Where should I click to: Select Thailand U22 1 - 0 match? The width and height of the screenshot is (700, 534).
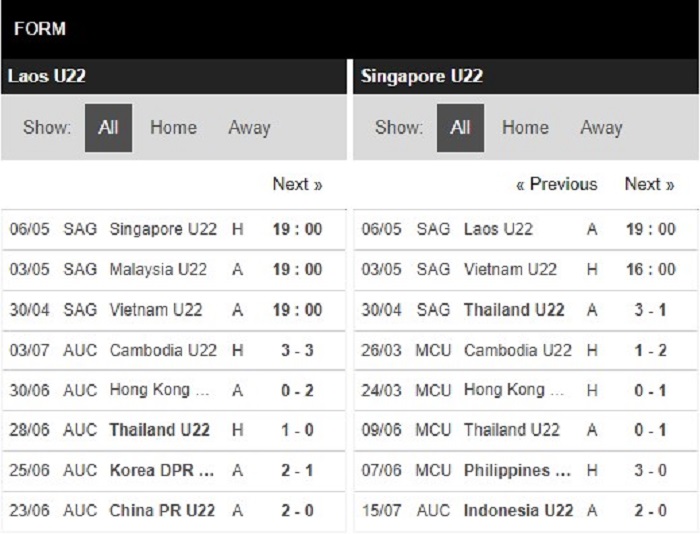click(174, 430)
